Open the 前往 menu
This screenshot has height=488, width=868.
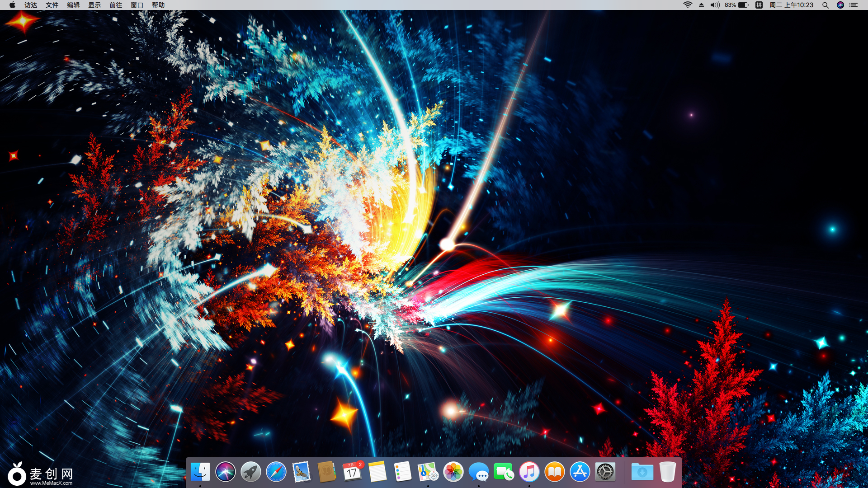coord(116,5)
